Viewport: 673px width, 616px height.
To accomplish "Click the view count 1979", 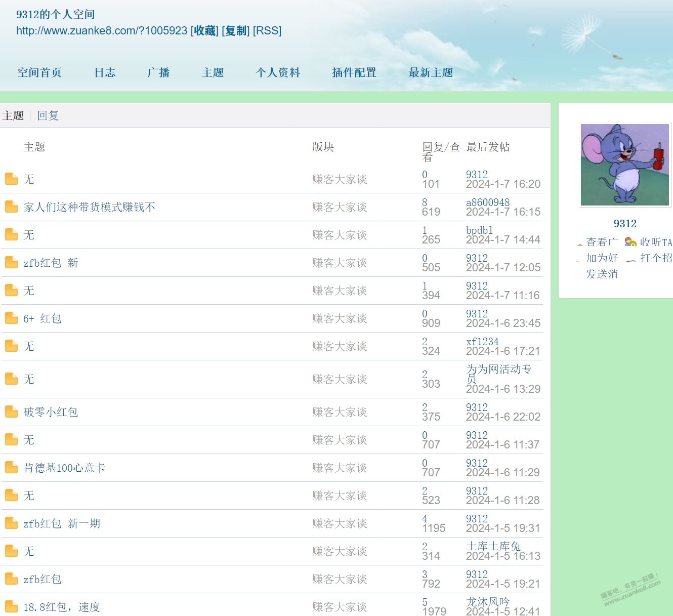I will coord(434,611).
